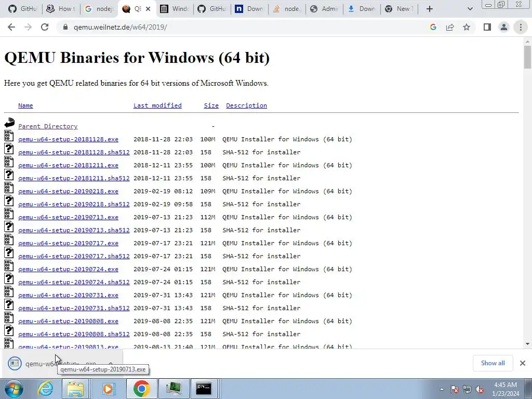Download qemu-w64-setup-20190731.exe
This screenshot has height=399, width=532.
coord(68,295)
